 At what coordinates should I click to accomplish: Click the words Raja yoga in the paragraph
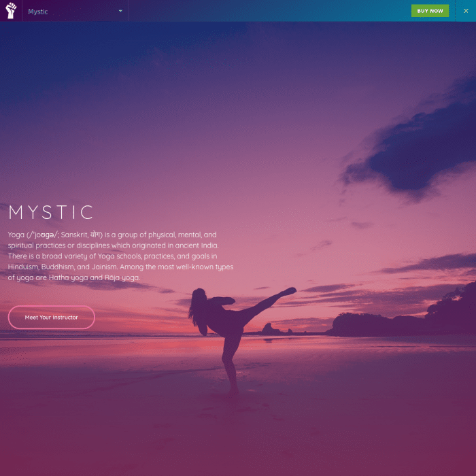pos(122,278)
